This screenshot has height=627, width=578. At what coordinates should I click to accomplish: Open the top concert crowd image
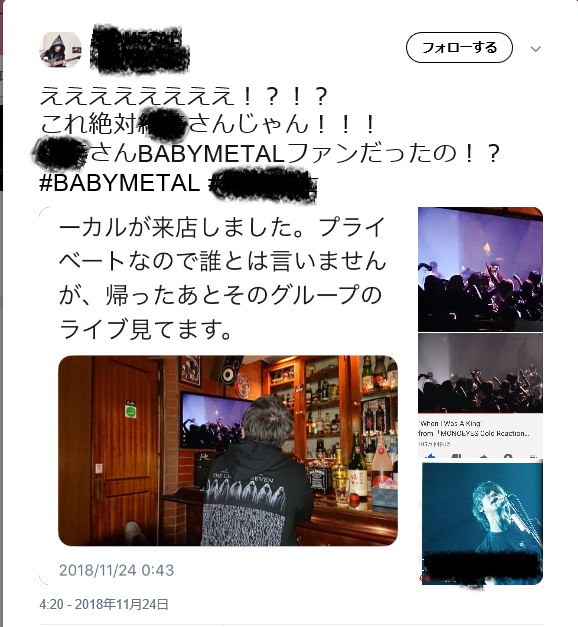(480, 269)
